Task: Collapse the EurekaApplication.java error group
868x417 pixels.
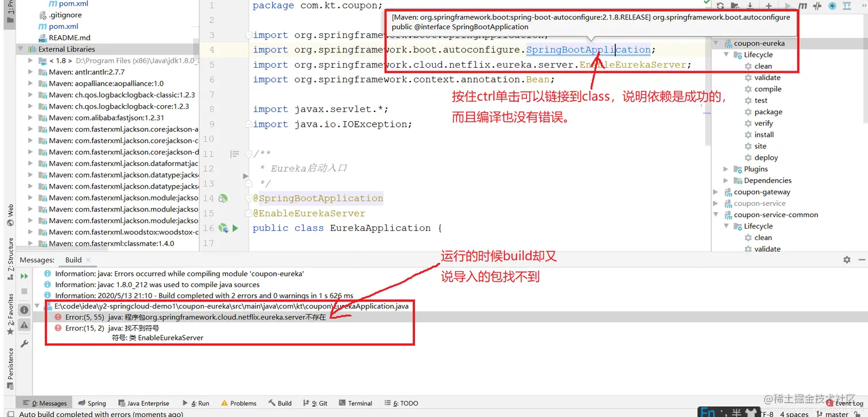Action: click(x=38, y=306)
